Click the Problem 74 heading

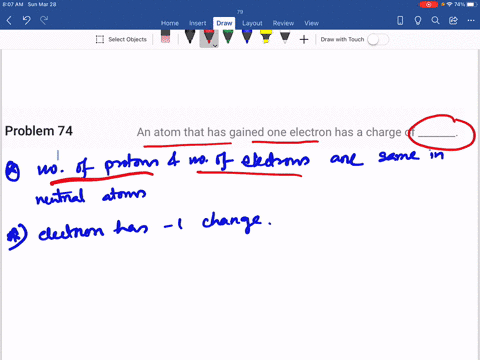click(x=39, y=131)
